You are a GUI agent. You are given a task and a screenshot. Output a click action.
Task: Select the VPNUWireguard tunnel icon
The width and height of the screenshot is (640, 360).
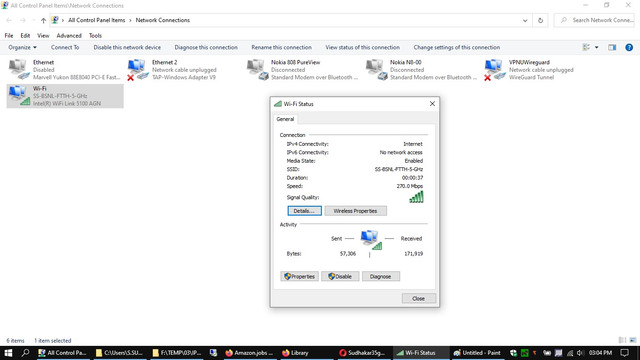coord(495,70)
